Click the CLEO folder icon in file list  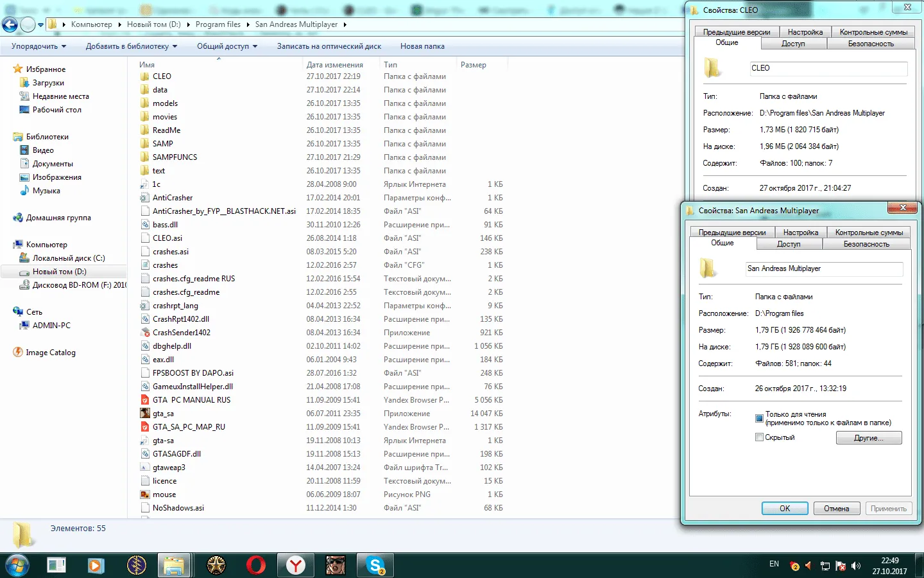click(145, 76)
